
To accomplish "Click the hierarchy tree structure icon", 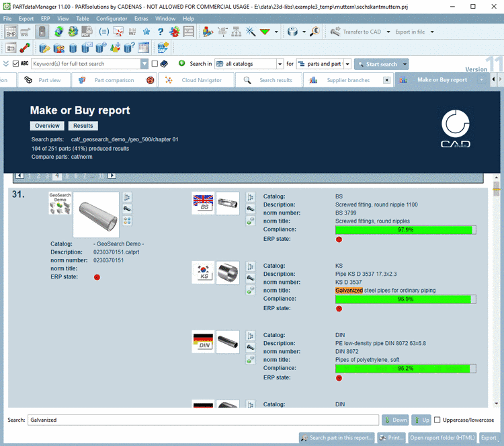I will point(237,32).
